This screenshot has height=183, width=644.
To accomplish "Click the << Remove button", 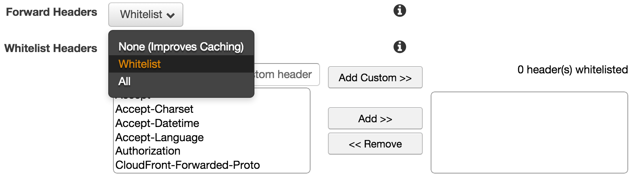I will tap(375, 144).
